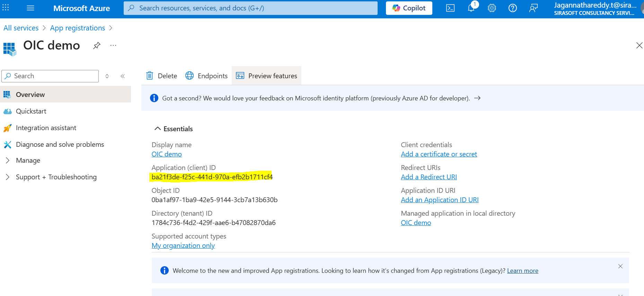
Task: Select the Object ID value
Action: pyautogui.click(x=214, y=200)
